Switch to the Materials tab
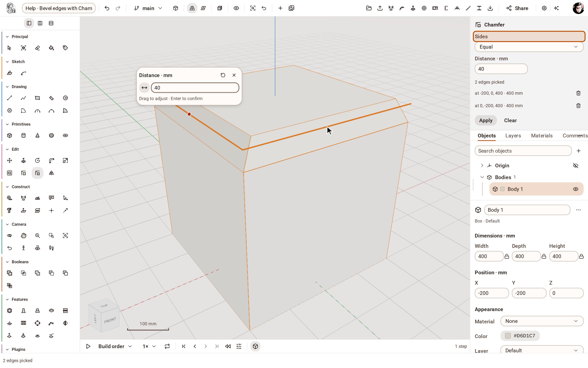The image size is (588, 368). pyautogui.click(x=542, y=136)
